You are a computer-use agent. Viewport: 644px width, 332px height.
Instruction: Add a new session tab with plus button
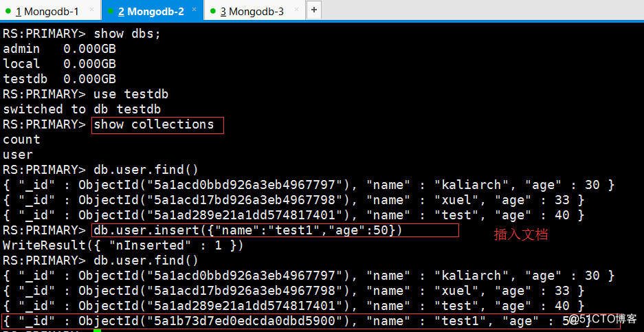click(314, 10)
